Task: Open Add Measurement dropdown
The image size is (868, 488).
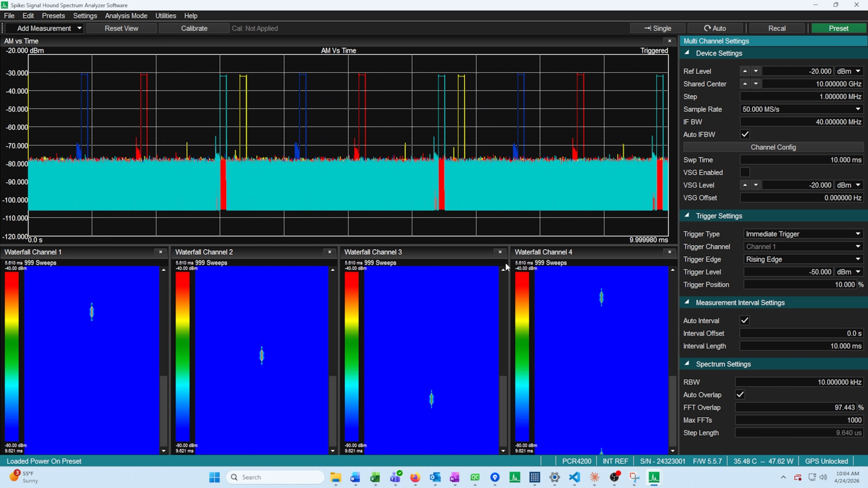Action: [x=44, y=28]
